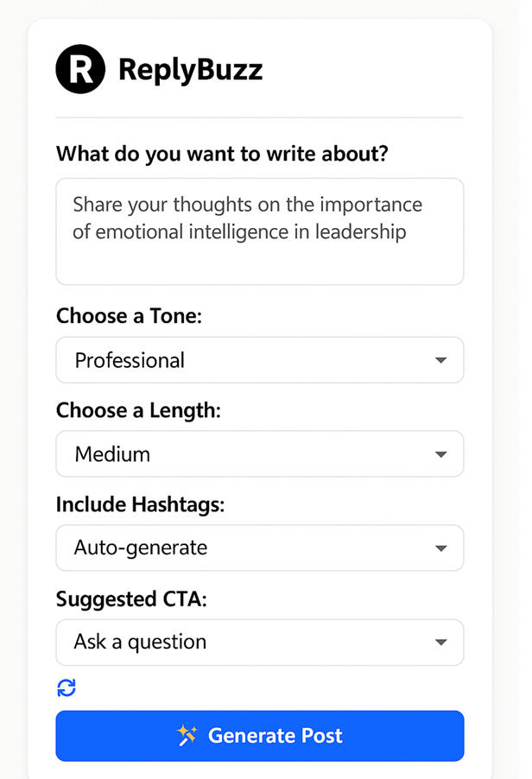
Task: Click the sparkle icon on Generate Post
Action: pos(187,736)
